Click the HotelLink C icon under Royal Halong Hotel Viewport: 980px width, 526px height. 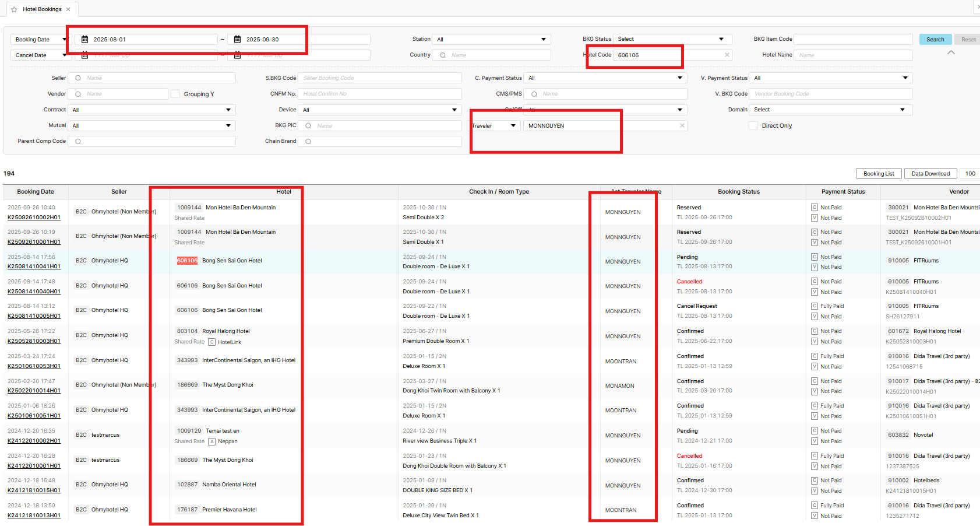coord(212,342)
